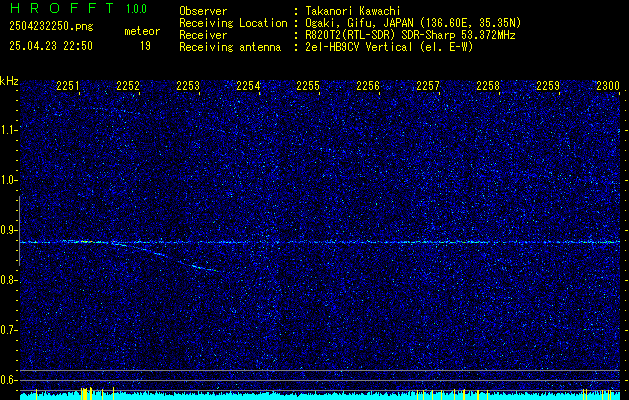Click the 1.0 kHz axis label
The image size is (629, 400).
9,180
